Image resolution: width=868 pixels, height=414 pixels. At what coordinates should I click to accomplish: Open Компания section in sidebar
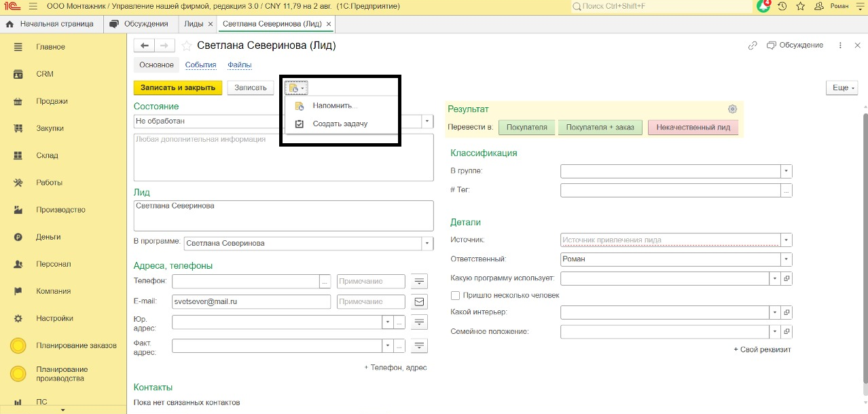tap(53, 291)
